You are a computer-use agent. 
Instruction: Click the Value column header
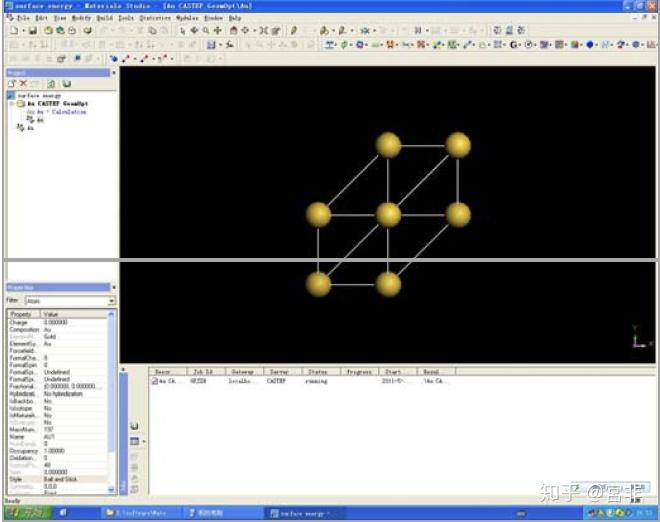[x=74, y=314]
